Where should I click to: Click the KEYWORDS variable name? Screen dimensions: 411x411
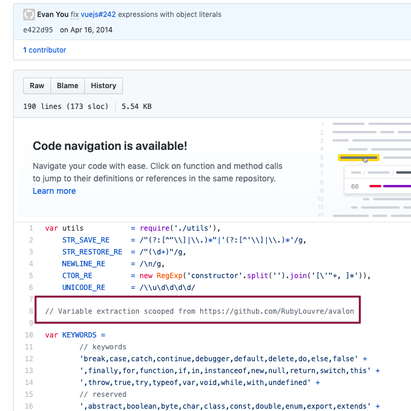click(79, 335)
